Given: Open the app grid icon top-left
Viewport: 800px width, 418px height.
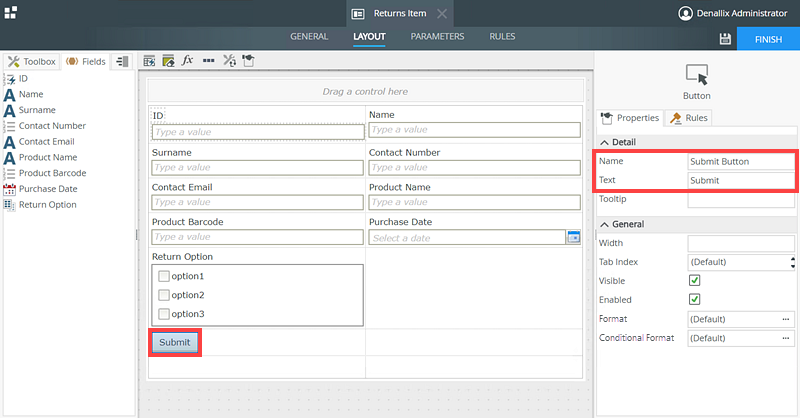Looking at the screenshot, I should pos(10,12).
